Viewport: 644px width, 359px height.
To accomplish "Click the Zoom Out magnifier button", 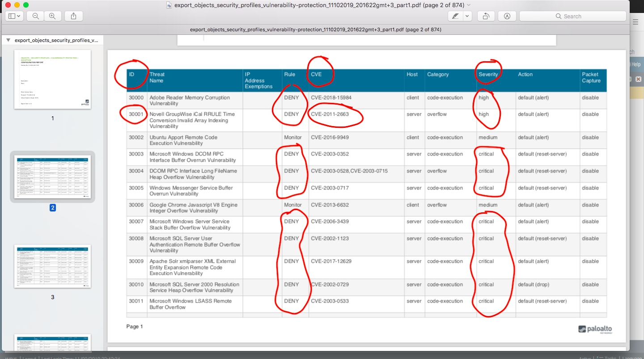I will (35, 16).
